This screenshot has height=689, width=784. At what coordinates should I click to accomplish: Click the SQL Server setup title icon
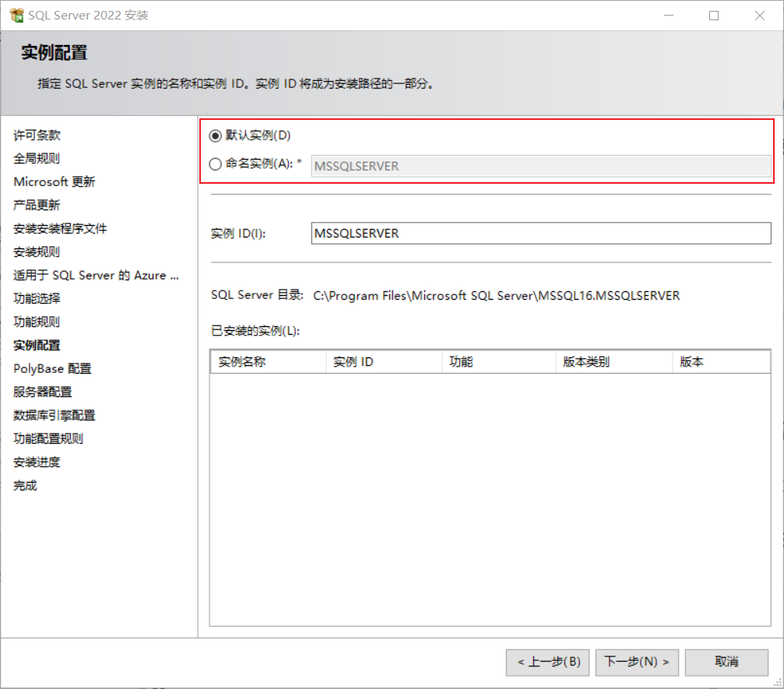point(16,15)
